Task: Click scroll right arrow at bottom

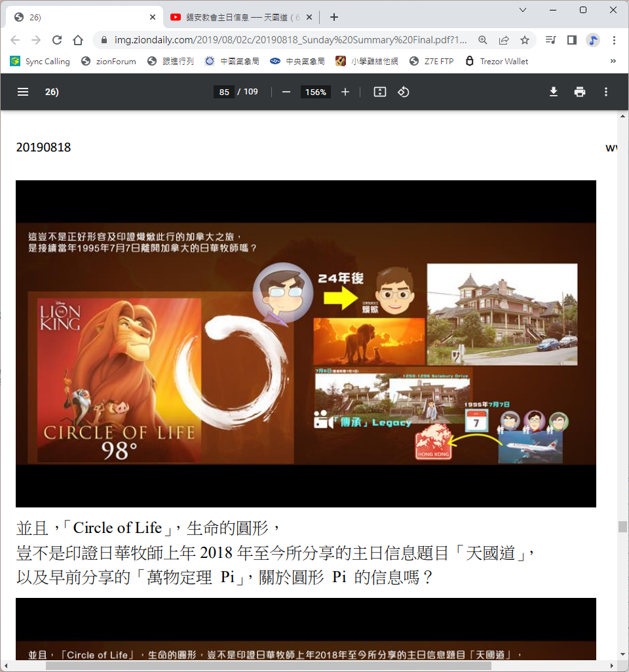Action: click(x=613, y=665)
